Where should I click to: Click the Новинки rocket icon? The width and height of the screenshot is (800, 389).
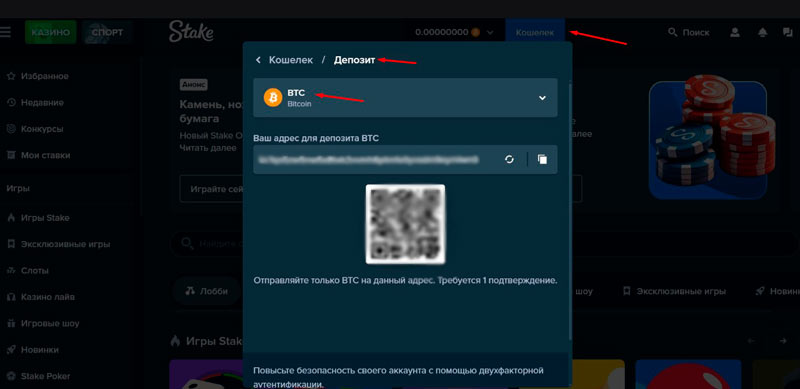(11, 350)
